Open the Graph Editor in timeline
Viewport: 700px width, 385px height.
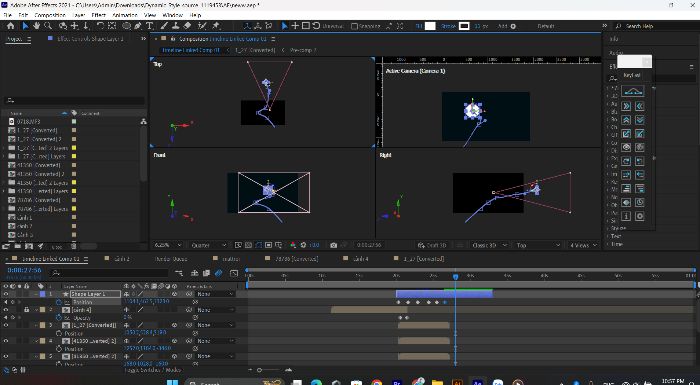tap(234, 273)
